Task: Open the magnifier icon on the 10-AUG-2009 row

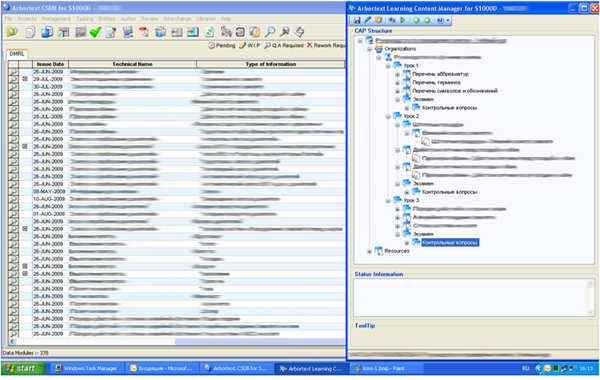Action: [13, 199]
